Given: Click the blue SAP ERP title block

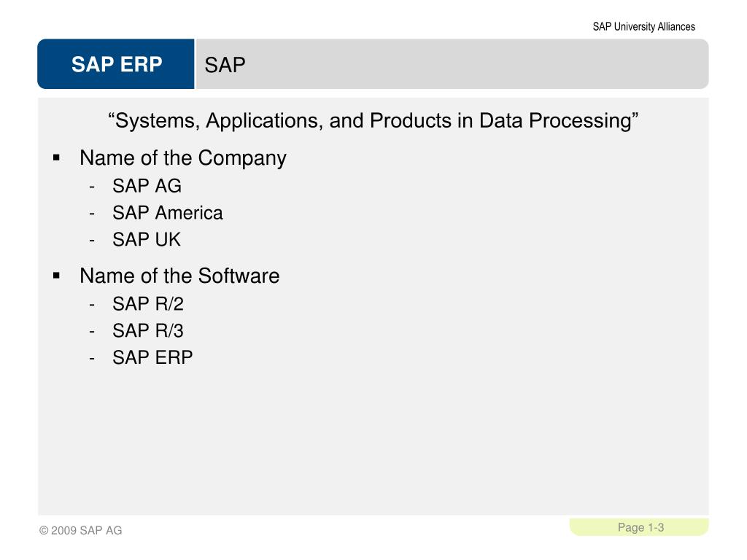Looking at the screenshot, I should pos(116,64).
